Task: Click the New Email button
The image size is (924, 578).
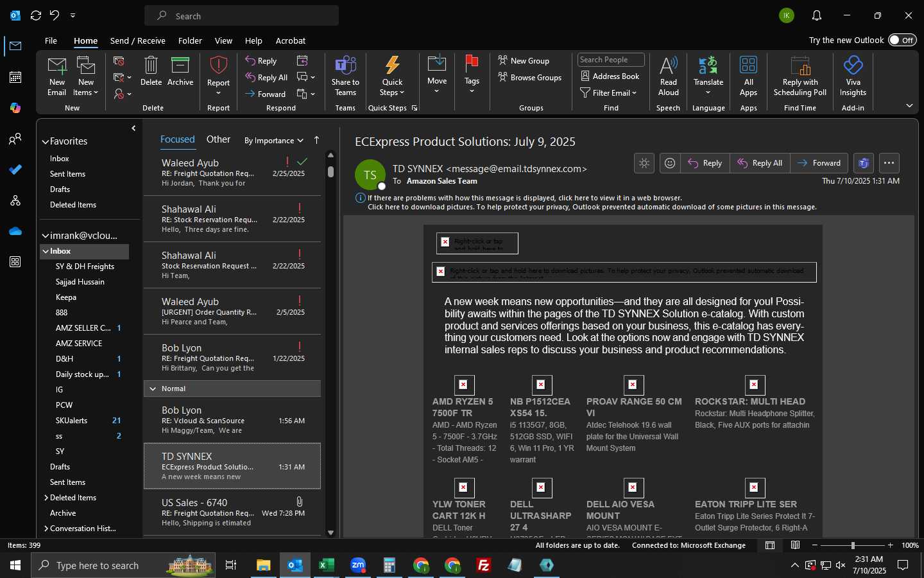Action: tap(56, 76)
